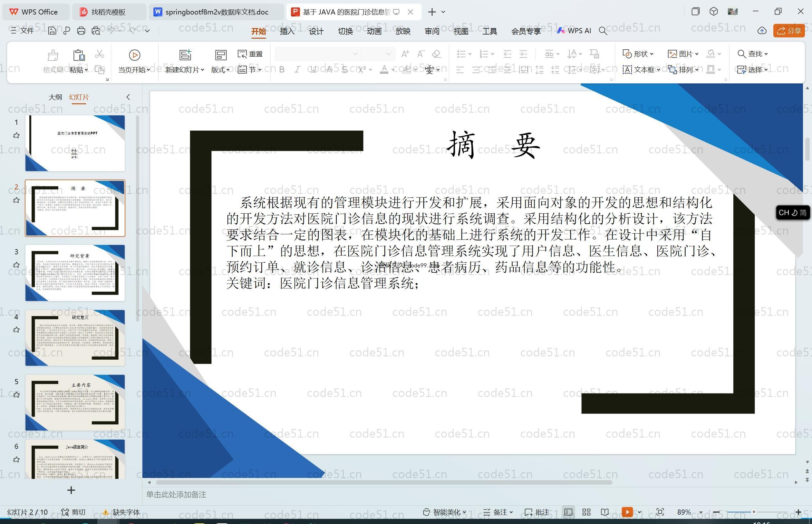Switch to reading view icon
812x524 pixels.
tap(604, 512)
